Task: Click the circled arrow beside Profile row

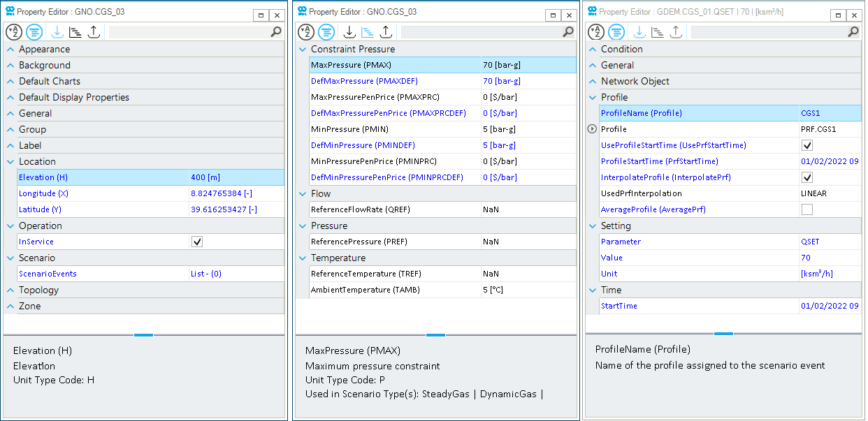Action: click(592, 129)
